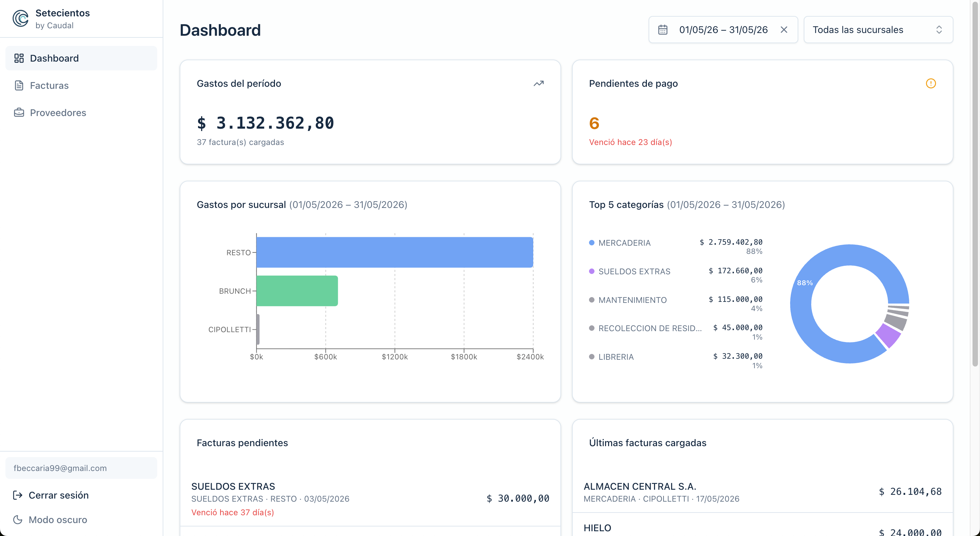
Task: Click $ 2.759.402,80 amount
Action: point(731,242)
